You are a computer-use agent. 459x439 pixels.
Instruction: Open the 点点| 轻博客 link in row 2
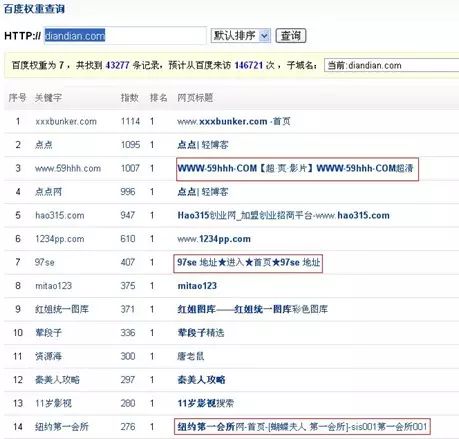pyautogui.click(x=203, y=145)
